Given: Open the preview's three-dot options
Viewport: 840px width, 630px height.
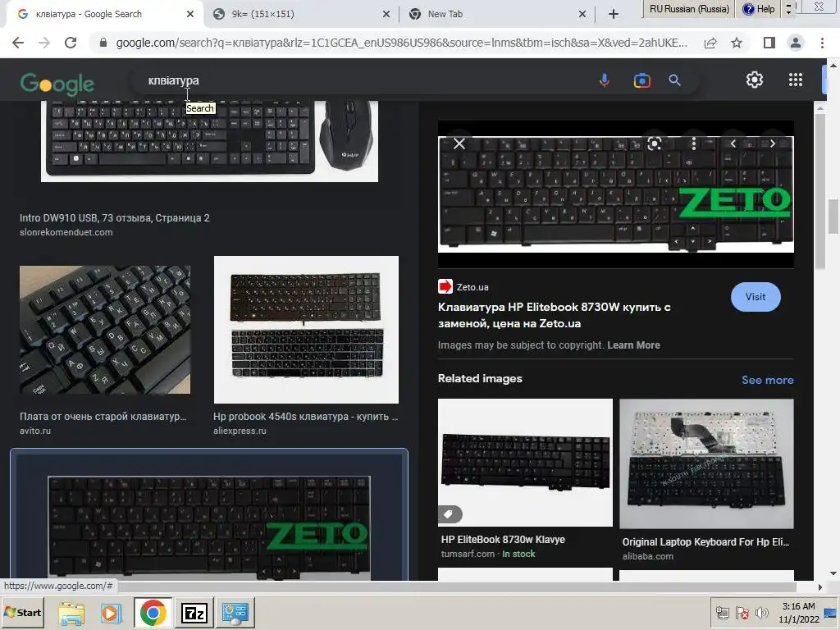Looking at the screenshot, I should pos(694,144).
